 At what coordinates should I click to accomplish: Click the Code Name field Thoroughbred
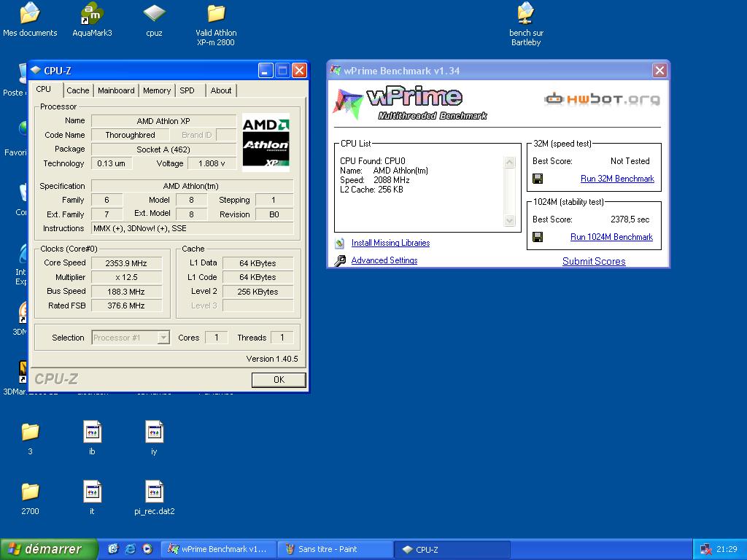[x=130, y=135]
